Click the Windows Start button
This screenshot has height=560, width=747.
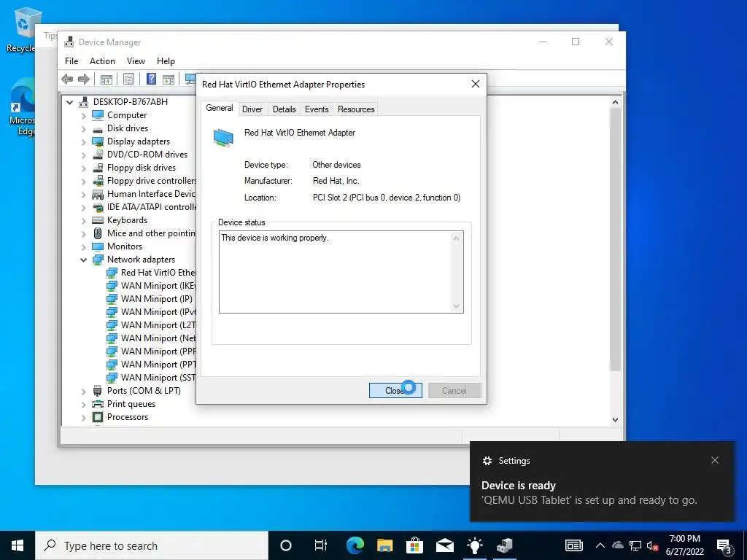(x=18, y=545)
